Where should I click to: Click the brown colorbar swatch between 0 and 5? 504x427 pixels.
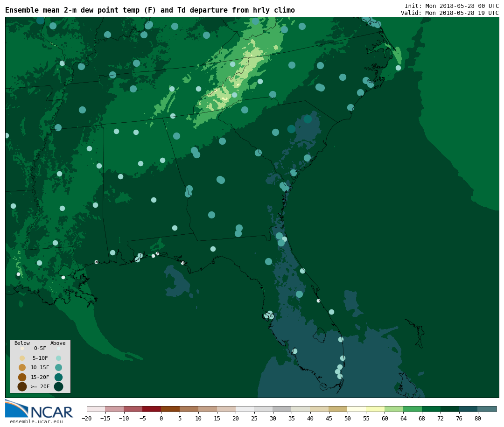click(170, 409)
